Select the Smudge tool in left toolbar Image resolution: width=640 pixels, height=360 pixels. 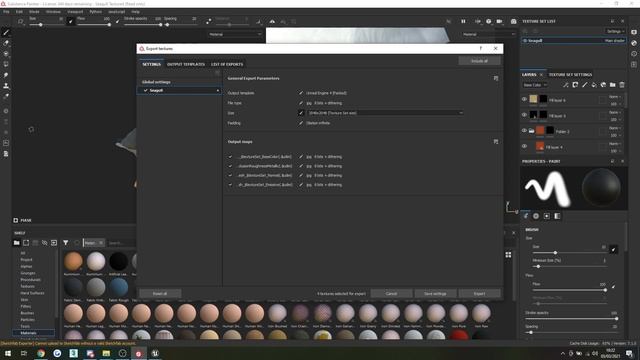(x=6, y=75)
